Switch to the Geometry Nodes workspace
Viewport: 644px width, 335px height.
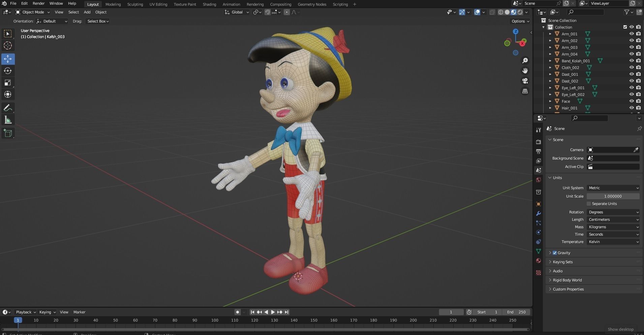click(312, 4)
